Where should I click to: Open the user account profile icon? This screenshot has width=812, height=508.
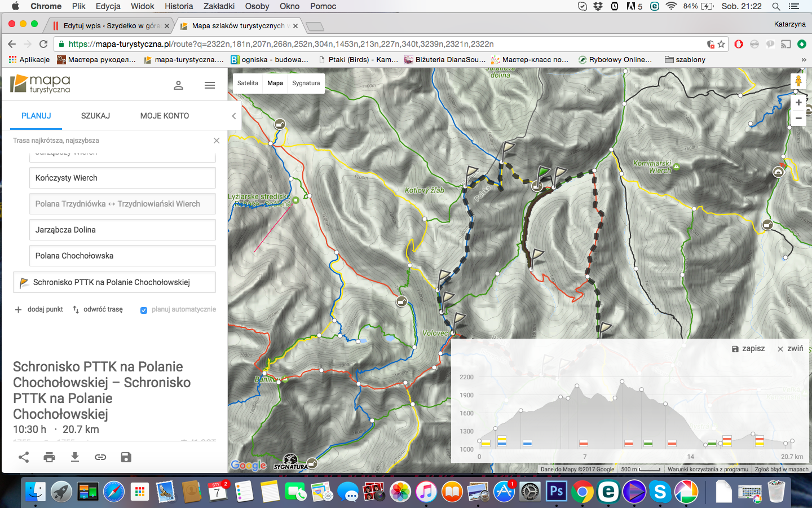178,85
